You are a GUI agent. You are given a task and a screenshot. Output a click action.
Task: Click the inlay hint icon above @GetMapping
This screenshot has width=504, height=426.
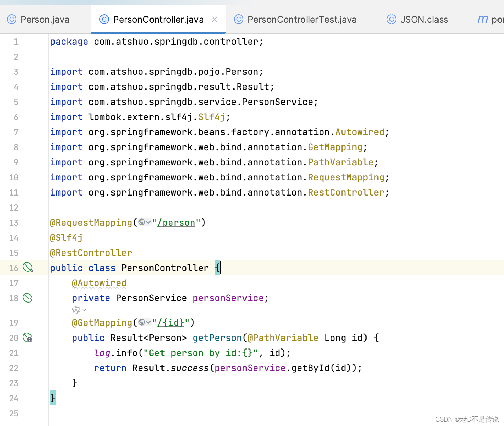pos(76,310)
